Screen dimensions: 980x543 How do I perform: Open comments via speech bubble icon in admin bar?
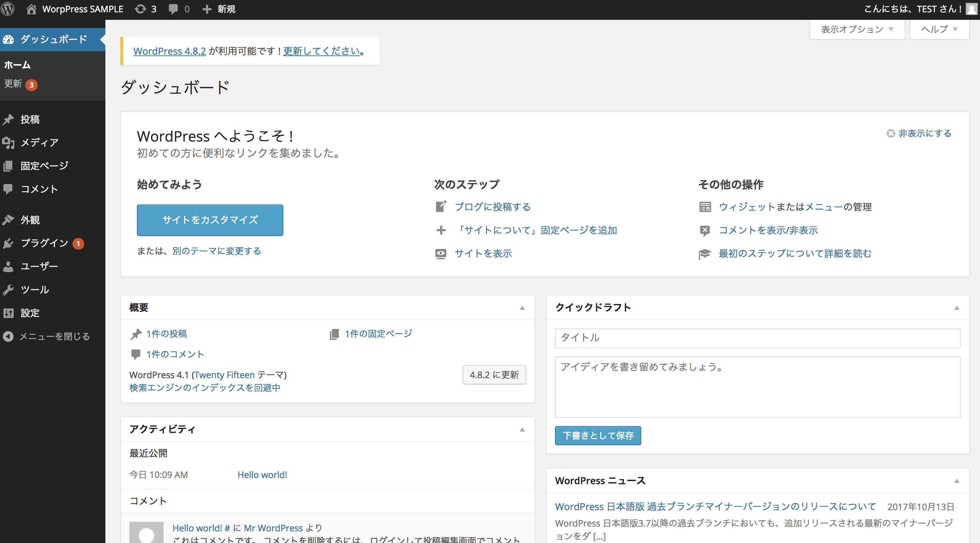click(173, 9)
